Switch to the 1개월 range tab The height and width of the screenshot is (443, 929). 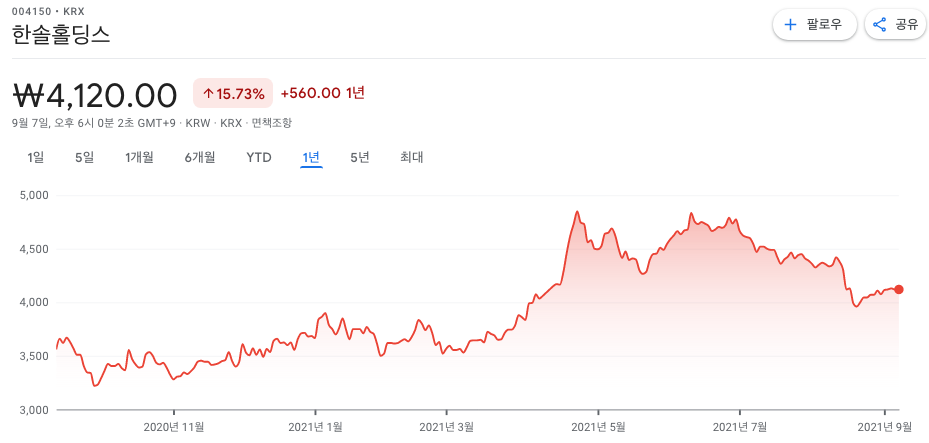coord(139,158)
